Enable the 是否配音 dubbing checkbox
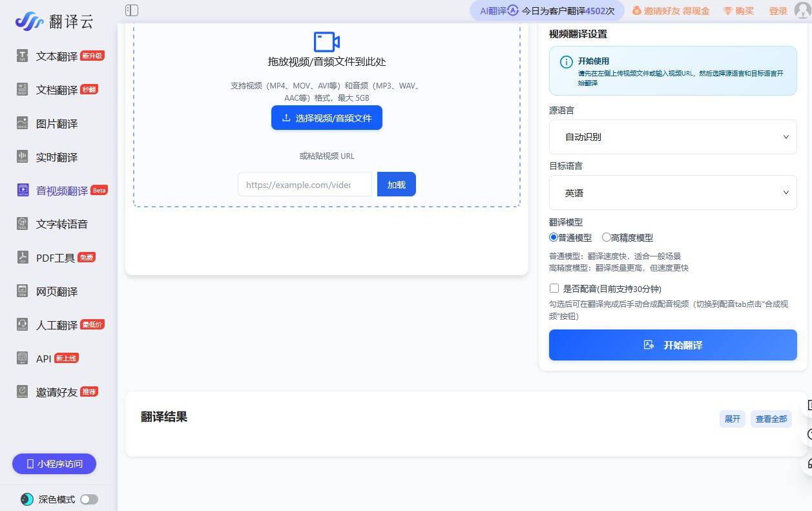This screenshot has width=812, height=511. (554, 288)
